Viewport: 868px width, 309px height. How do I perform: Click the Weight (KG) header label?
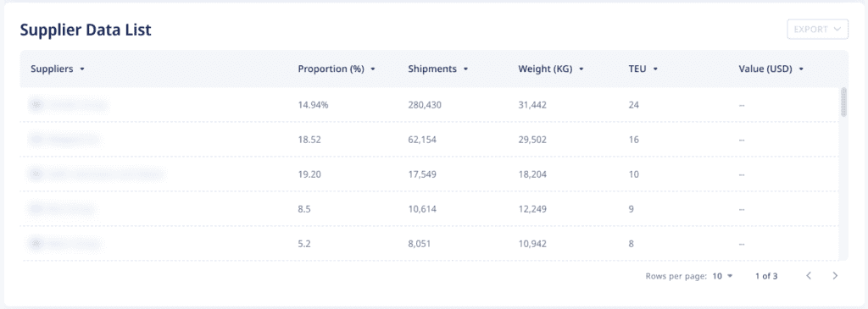point(545,69)
